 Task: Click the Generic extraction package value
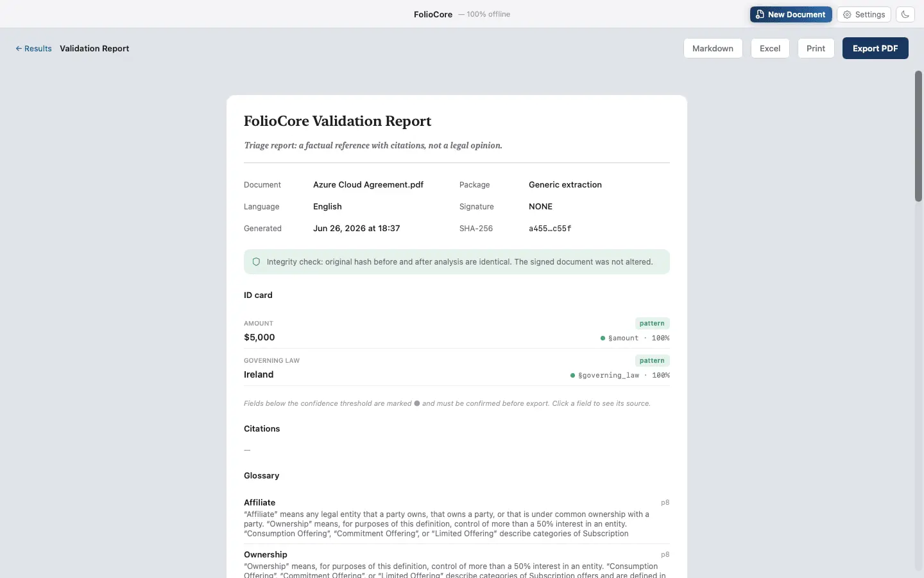pos(565,184)
